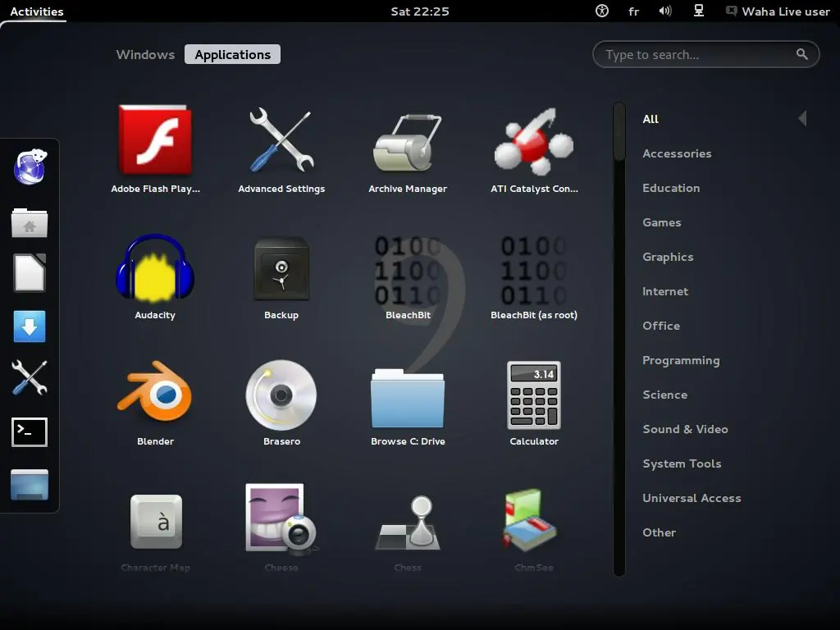Filter by Games category
Screen dimensions: 840x630
point(662,222)
